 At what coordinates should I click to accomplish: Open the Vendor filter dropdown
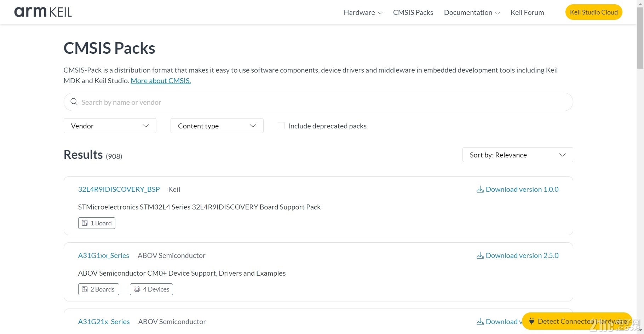[110, 126]
